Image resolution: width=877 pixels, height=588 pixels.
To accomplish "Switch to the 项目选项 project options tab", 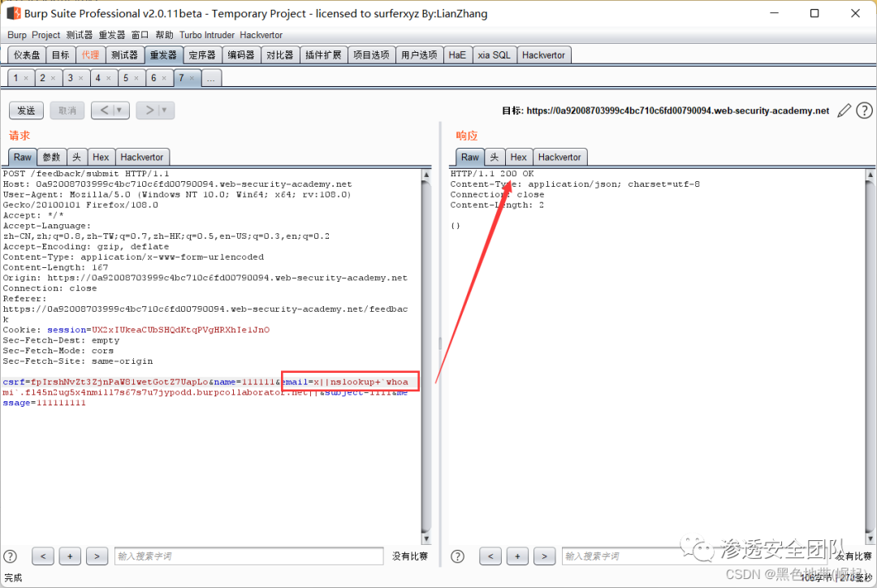I will pos(371,55).
